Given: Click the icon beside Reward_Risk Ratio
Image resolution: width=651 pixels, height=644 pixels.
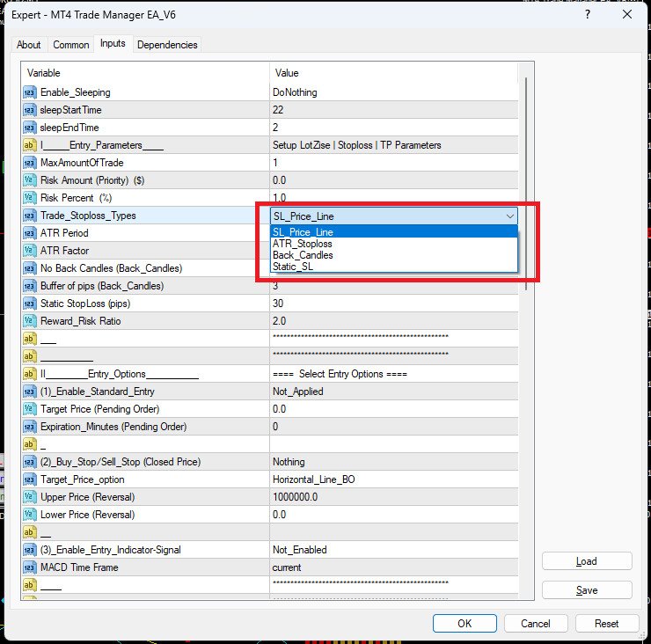Looking at the screenshot, I should click(x=29, y=321).
